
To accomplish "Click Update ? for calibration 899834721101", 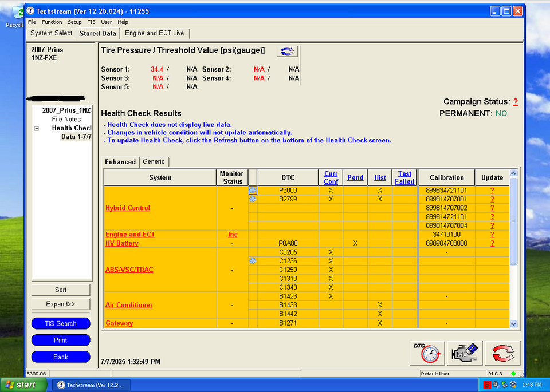I will coord(492,190).
